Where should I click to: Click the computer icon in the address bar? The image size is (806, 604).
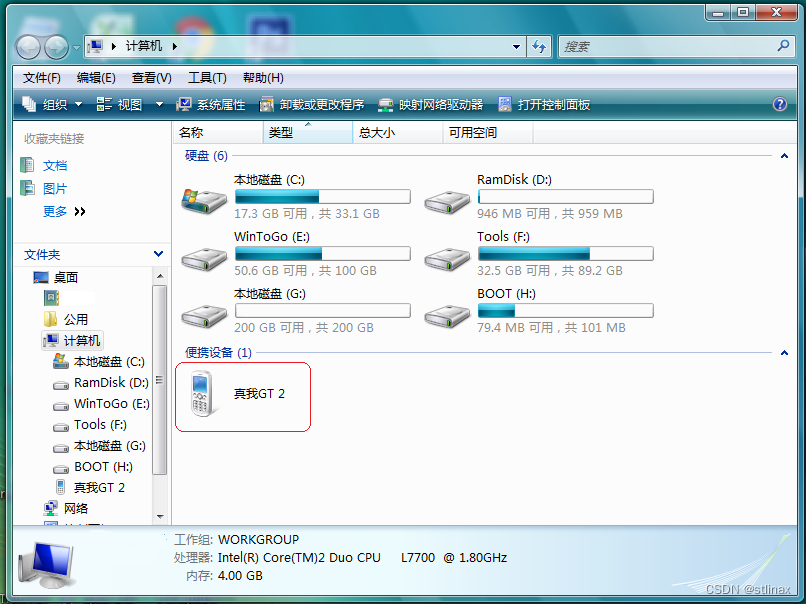coord(95,46)
